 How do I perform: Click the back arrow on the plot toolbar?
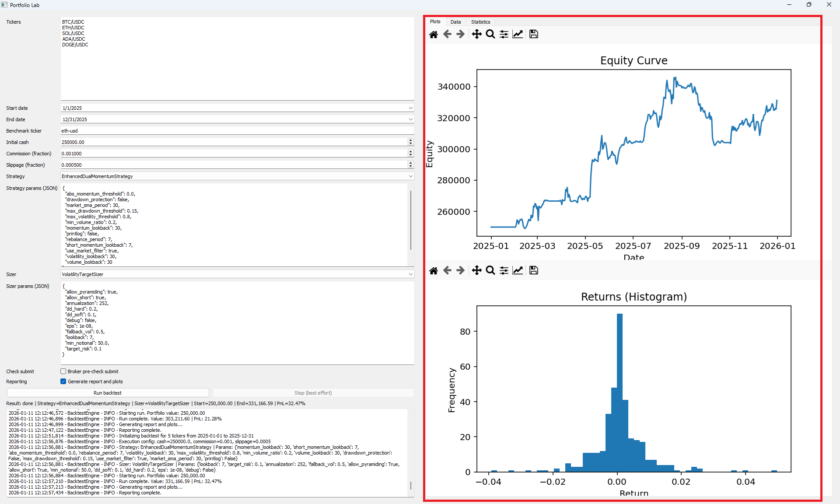(447, 34)
